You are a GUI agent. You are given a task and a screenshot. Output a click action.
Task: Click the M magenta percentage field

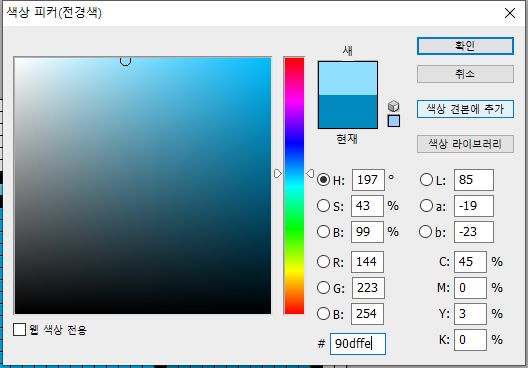pos(470,288)
